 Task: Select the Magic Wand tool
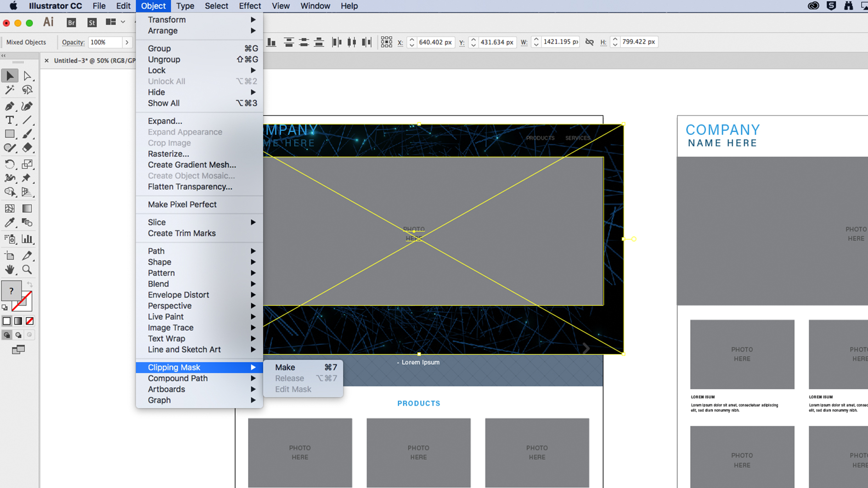(10, 90)
